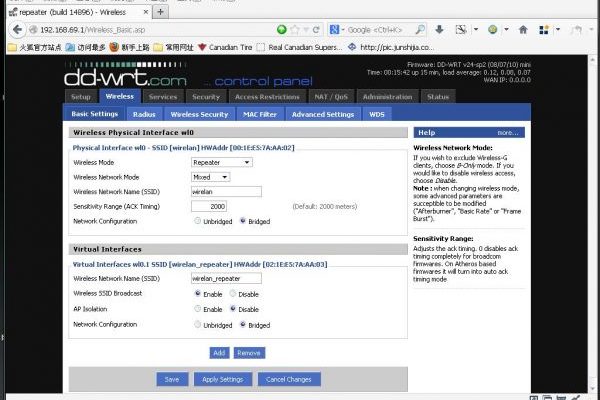Click the Google search engine icon
The width and height of the screenshot is (600, 400).
[x=334, y=29]
